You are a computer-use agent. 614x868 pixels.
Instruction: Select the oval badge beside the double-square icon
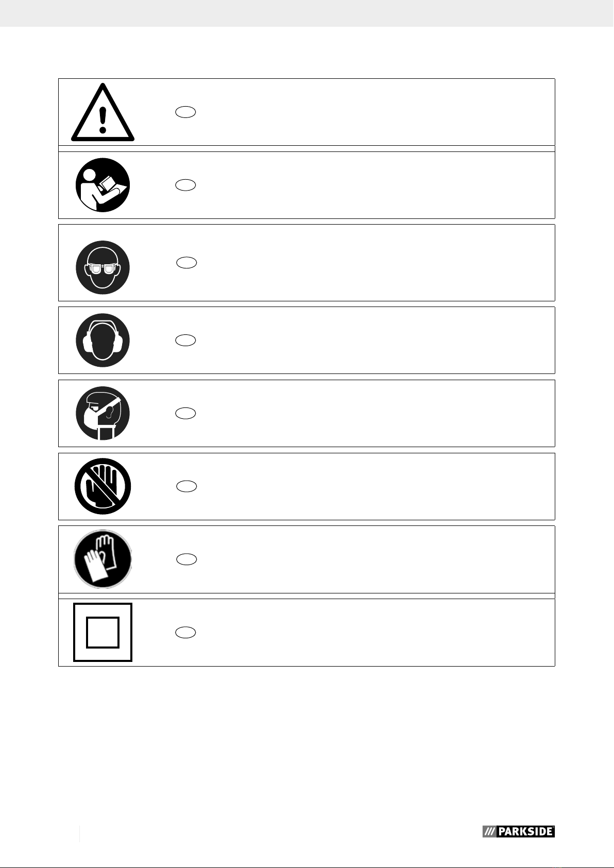click(185, 633)
